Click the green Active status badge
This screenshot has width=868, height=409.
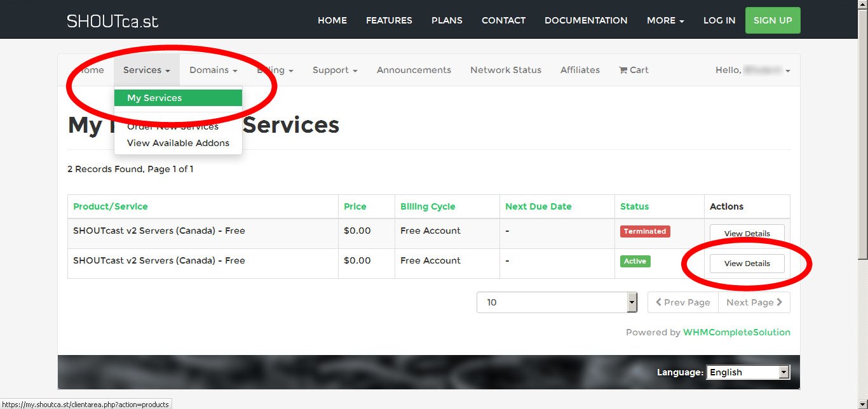pyautogui.click(x=635, y=261)
